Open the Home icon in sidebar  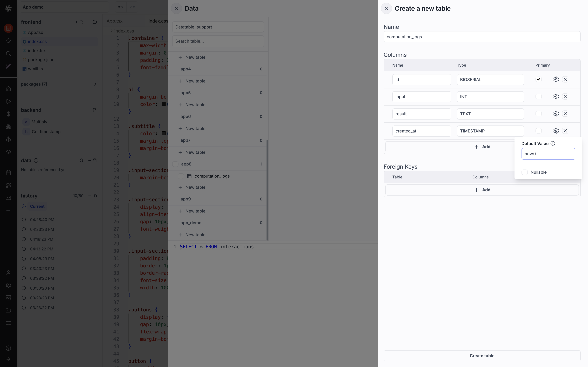point(8,89)
